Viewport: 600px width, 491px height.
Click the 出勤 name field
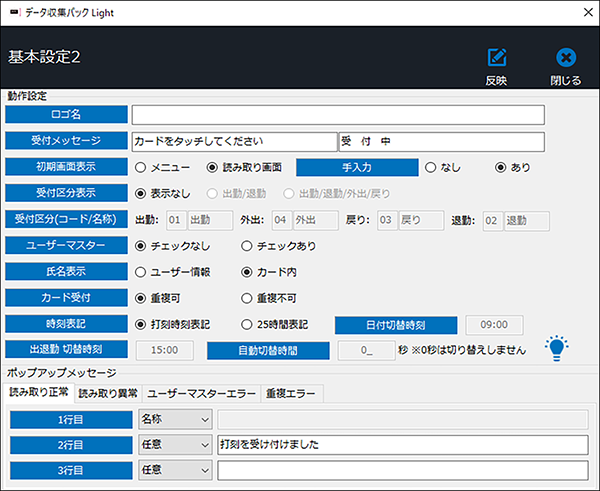click(210, 220)
